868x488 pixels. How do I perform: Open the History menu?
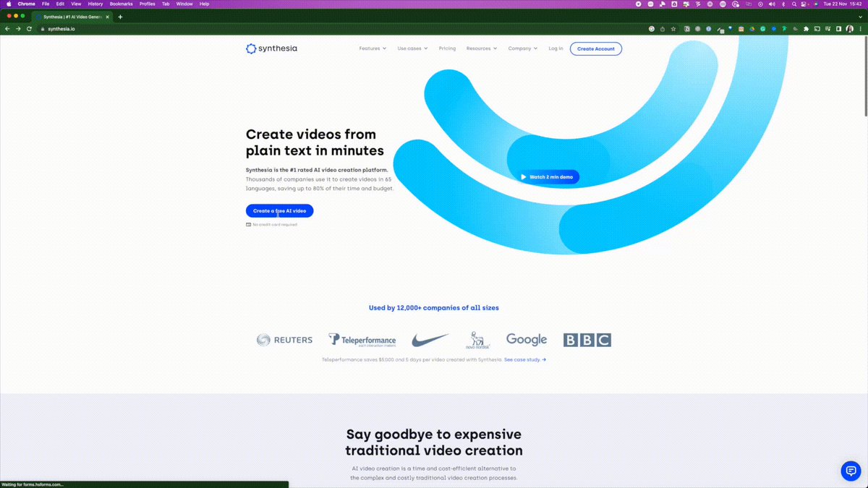[95, 4]
